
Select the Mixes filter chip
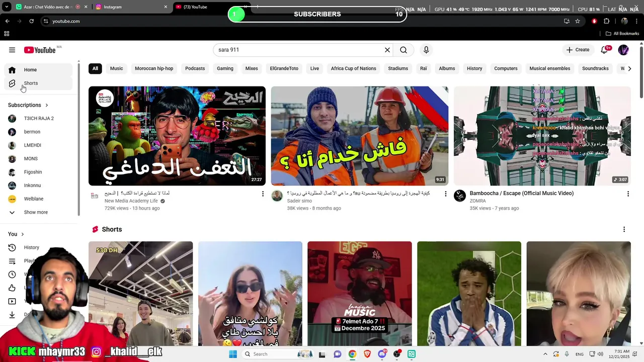click(252, 68)
